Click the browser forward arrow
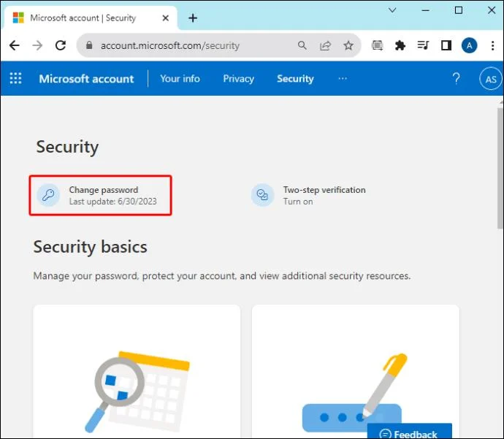 [37, 45]
